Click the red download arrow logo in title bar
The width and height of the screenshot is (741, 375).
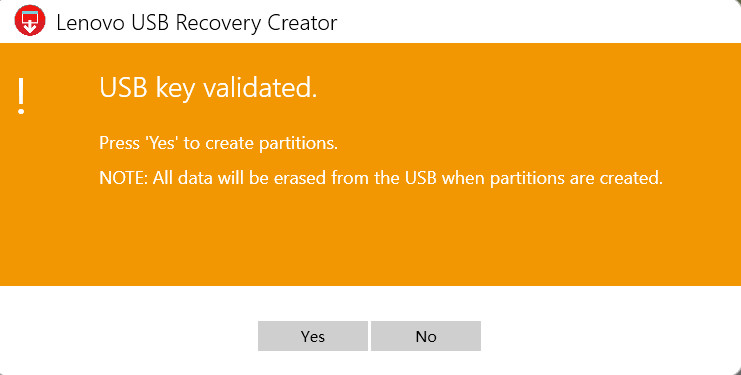point(30,21)
